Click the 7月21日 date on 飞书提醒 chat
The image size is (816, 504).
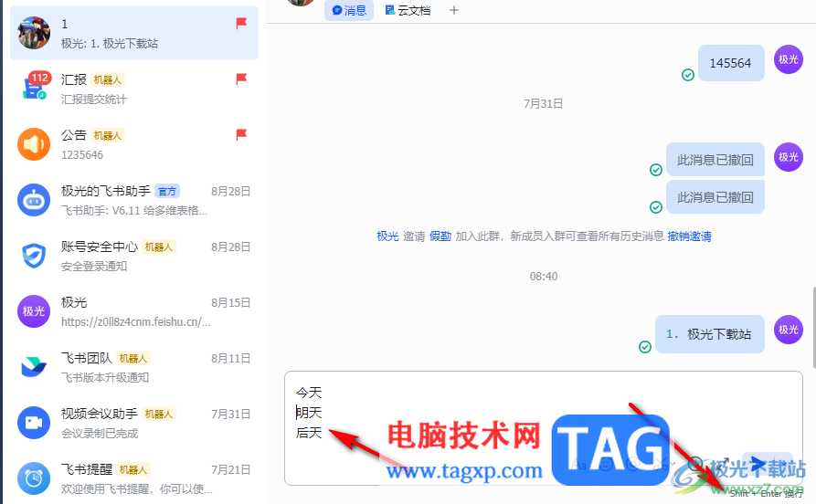(230, 469)
